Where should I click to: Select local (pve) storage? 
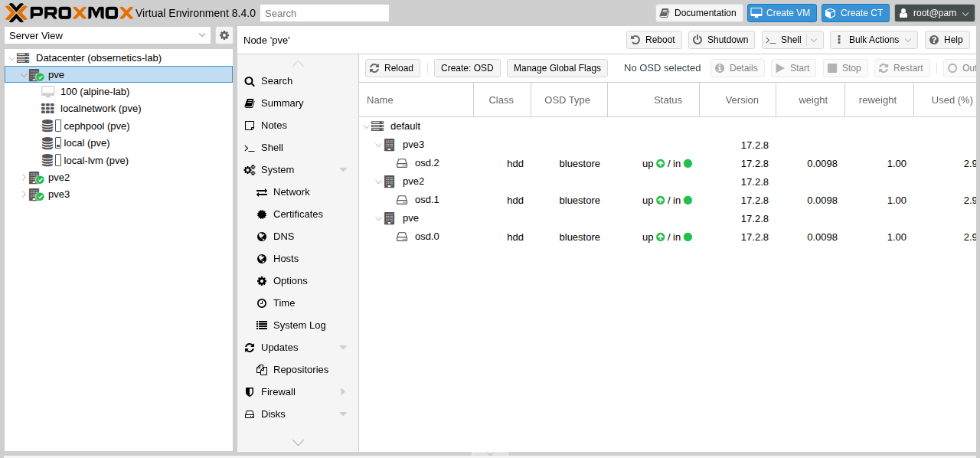tap(87, 142)
